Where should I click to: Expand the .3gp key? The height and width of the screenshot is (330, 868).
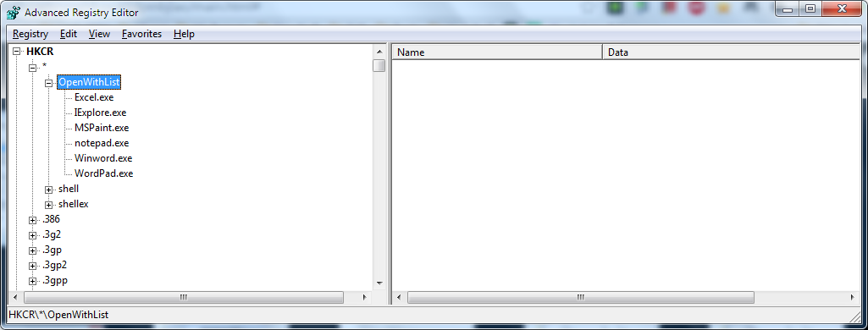tap(32, 250)
